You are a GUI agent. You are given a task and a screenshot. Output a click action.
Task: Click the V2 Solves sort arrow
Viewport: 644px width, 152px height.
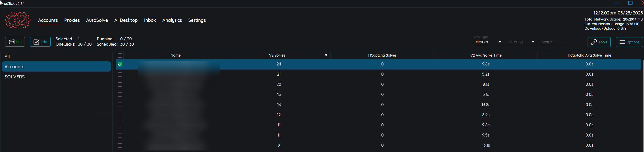tap(326, 55)
